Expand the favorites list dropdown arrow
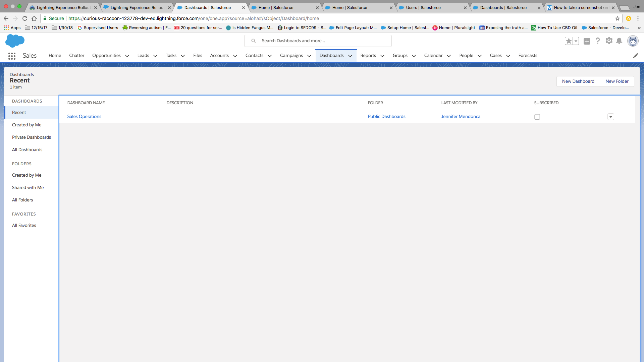The height and width of the screenshot is (362, 644). [576, 41]
